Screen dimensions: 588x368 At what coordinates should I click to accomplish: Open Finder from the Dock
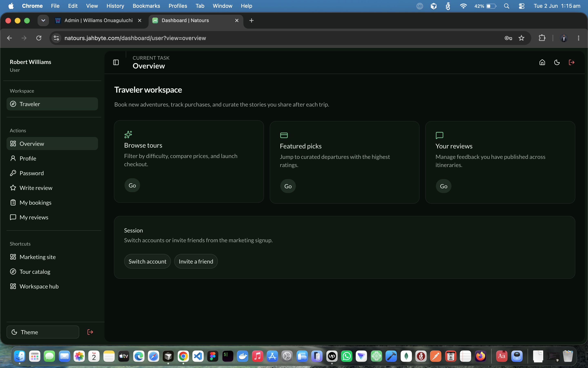tap(20, 356)
